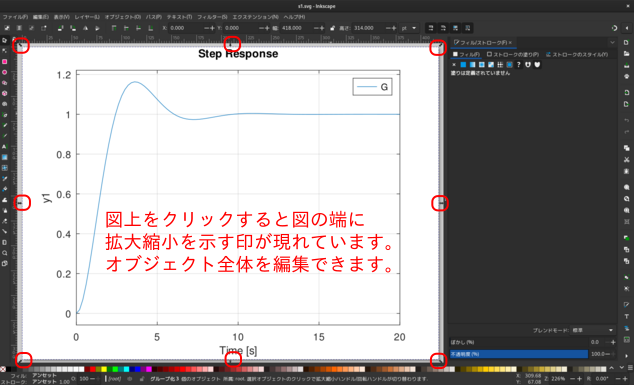This screenshot has height=385, width=634.
Task: Open Text dialog via T icon
Action: coord(626,316)
